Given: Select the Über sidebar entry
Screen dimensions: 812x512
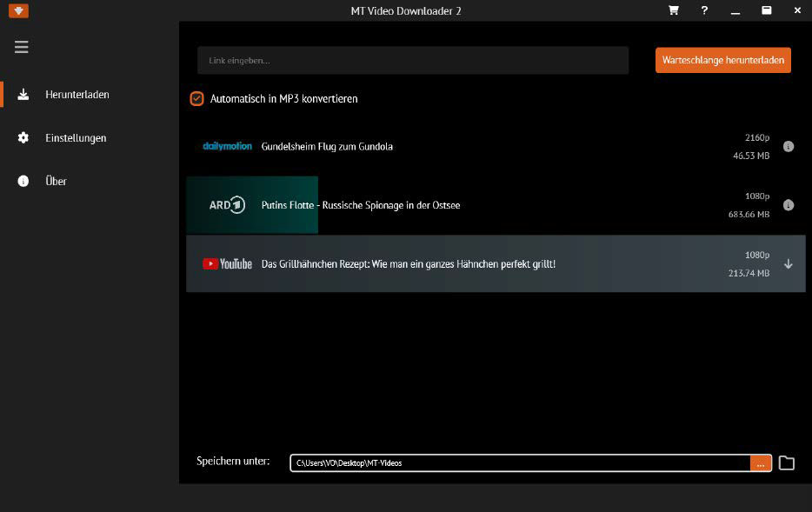Looking at the screenshot, I should pyautogui.click(x=57, y=181).
